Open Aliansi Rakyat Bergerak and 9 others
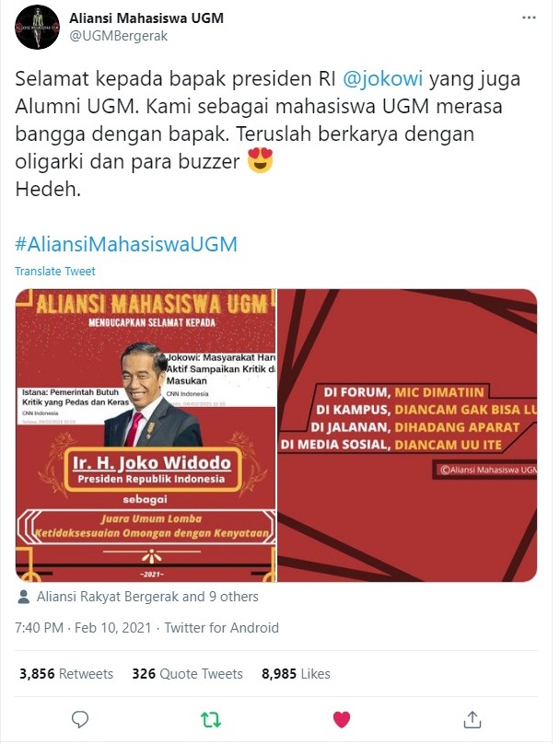The width and height of the screenshot is (560, 744). pyautogui.click(x=147, y=597)
